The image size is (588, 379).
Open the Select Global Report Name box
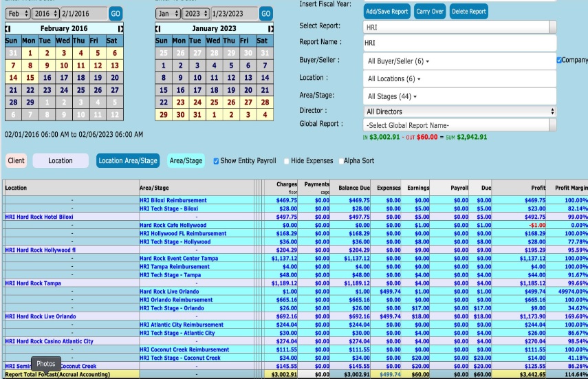tap(459, 125)
